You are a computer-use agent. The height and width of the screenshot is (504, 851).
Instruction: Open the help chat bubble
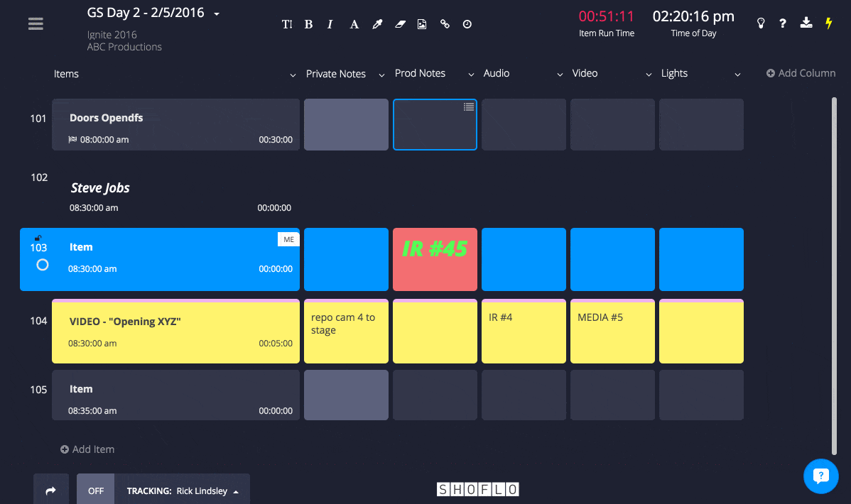tap(821, 476)
